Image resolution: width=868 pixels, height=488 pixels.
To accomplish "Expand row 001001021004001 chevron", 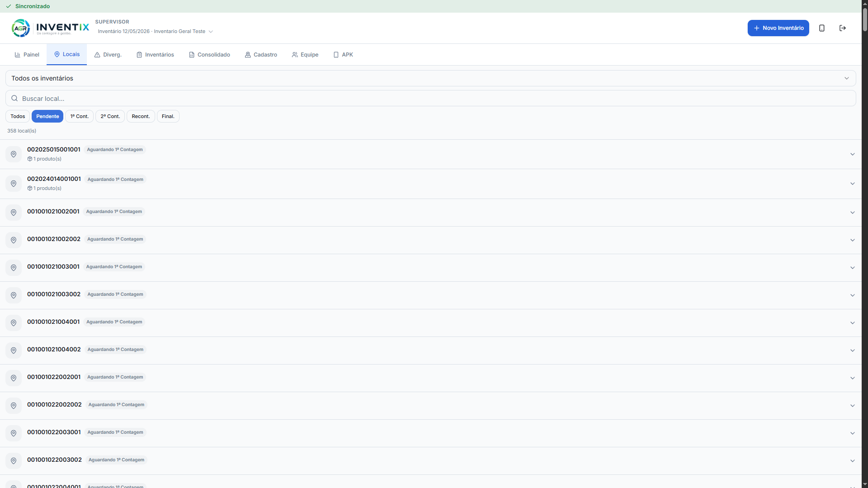I will click(x=852, y=323).
